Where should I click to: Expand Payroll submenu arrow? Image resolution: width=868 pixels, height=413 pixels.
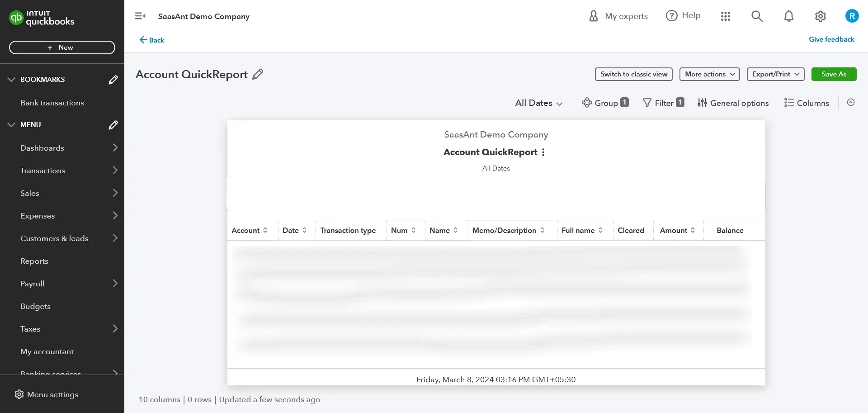pyautogui.click(x=115, y=284)
